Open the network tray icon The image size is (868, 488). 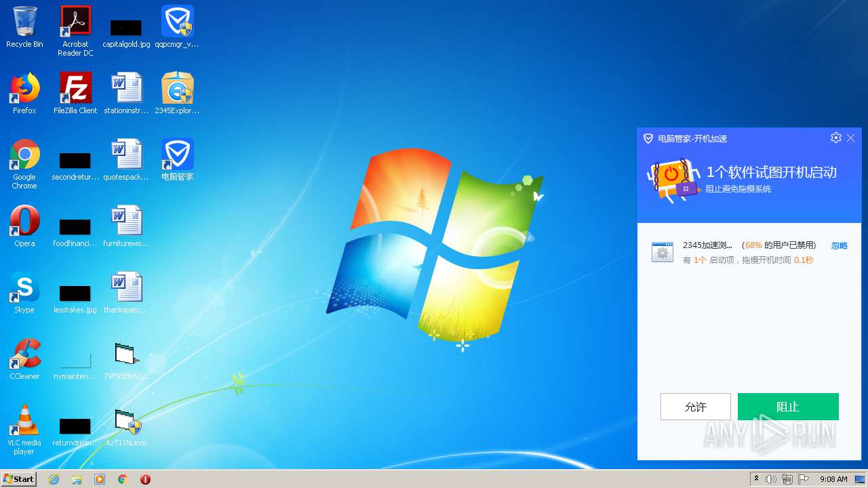coord(787,479)
